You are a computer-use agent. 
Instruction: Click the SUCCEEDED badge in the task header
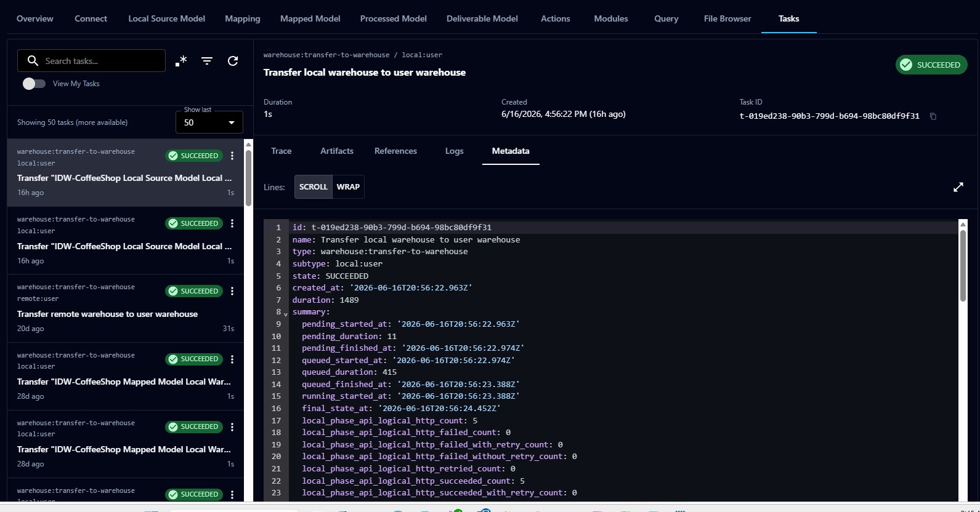pyautogui.click(x=931, y=65)
